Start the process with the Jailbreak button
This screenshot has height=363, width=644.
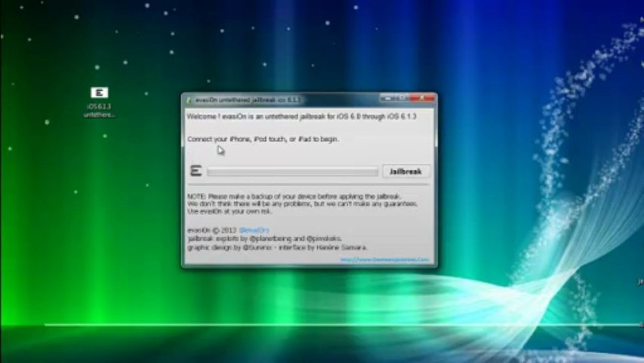(406, 171)
